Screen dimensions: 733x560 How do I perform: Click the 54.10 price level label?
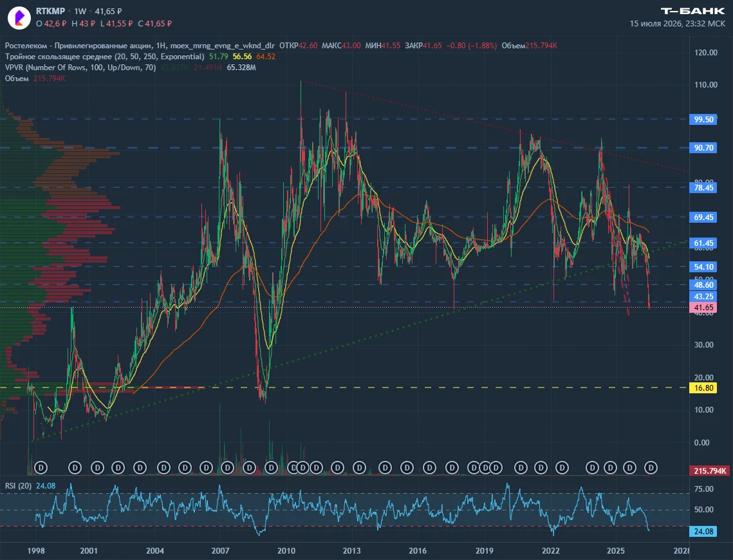tap(703, 267)
